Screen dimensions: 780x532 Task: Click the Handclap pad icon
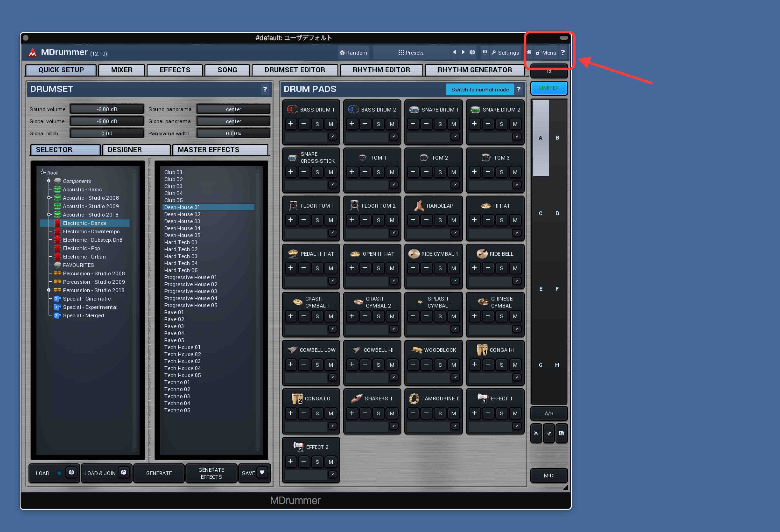coord(420,205)
